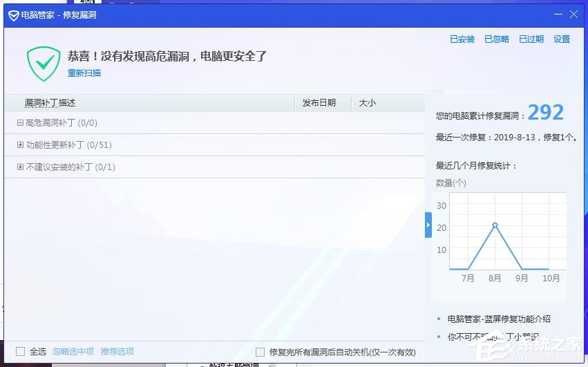Click the 功能性更新补丁 (0/51) row text
Viewport: 588px width, 367px height.
click(x=69, y=145)
